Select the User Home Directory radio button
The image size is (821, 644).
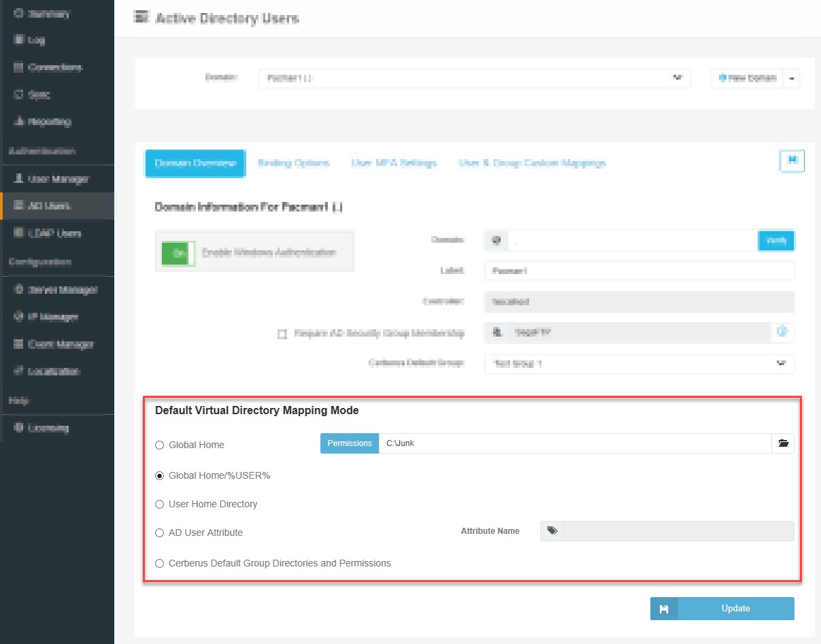pyautogui.click(x=159, y=504)
